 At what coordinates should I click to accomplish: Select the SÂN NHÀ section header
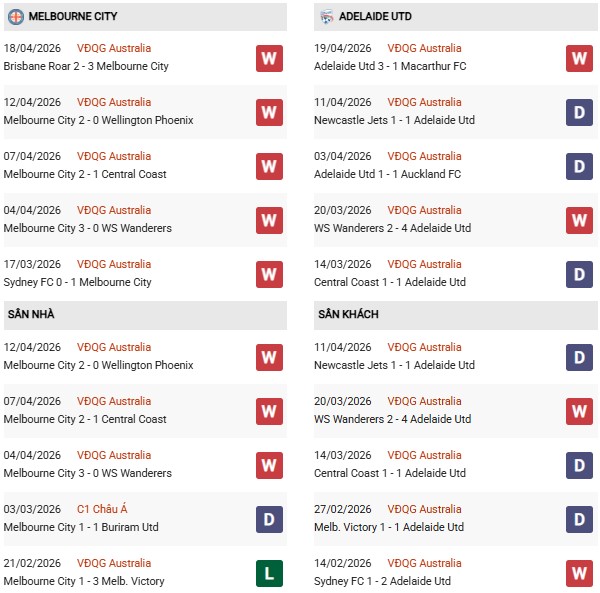[x=31, y=315]
